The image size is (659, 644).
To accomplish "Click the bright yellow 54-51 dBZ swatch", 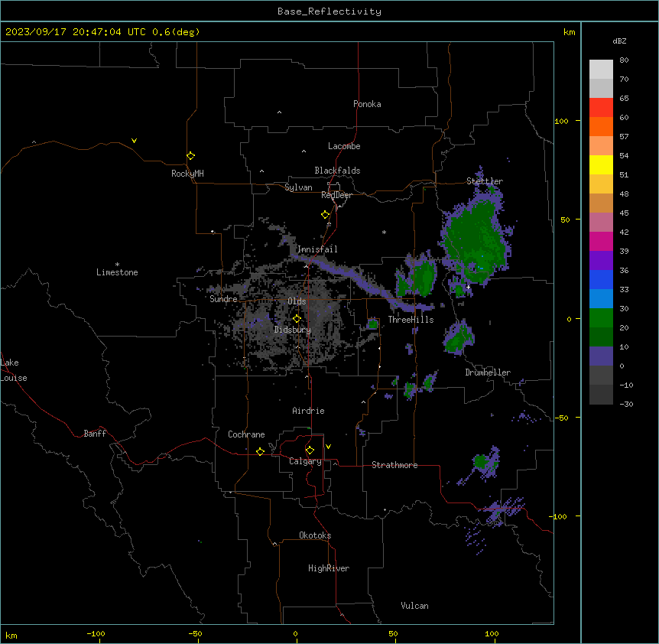I will [601, 164].
